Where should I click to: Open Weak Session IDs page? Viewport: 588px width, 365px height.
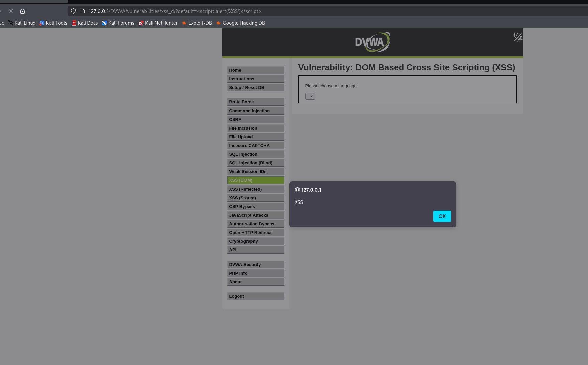(256, 171)
